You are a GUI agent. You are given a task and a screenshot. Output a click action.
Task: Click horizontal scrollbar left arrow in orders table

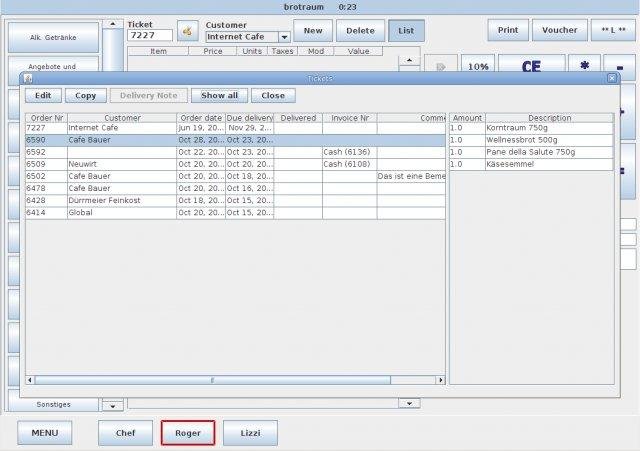[x=30, y=380]
